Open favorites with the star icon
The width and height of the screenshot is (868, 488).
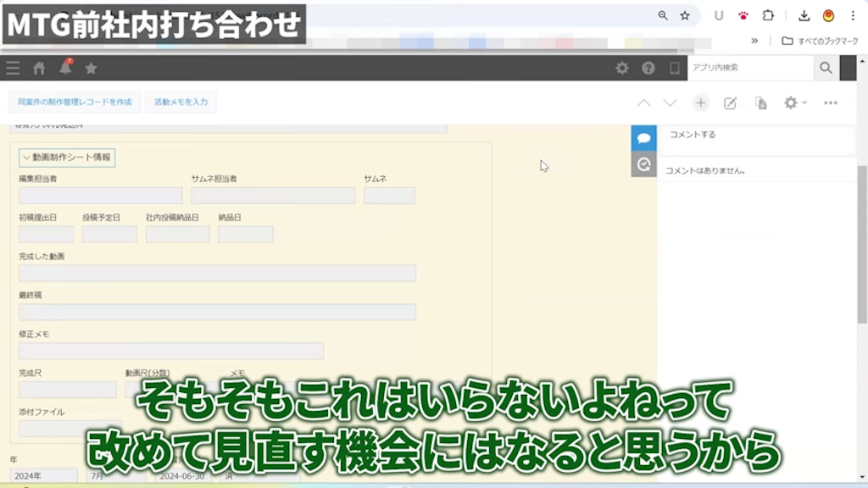tap(91, 69)
